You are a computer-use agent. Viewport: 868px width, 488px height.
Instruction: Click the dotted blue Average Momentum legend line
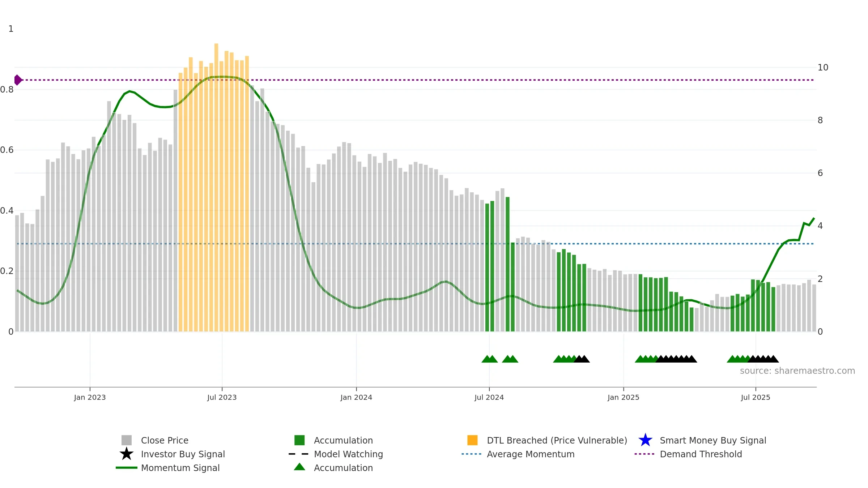(472, 454)
